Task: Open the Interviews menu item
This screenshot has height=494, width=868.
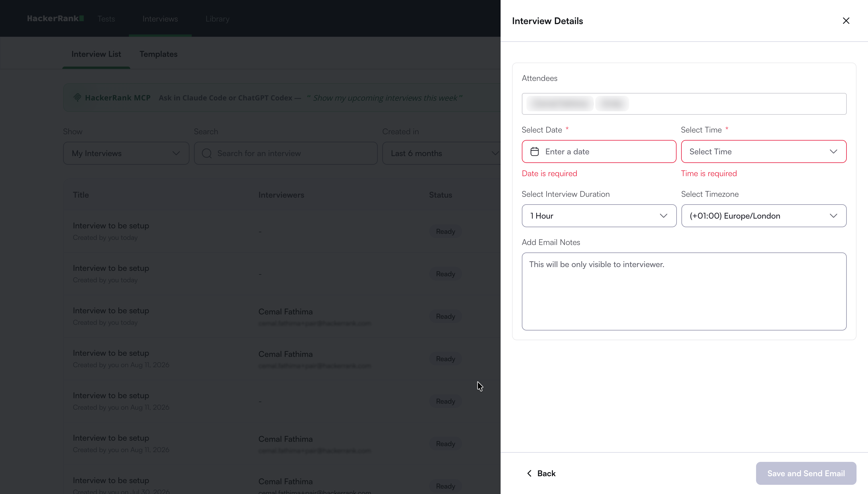Action: pyautogui.click(x=160, y=19)
